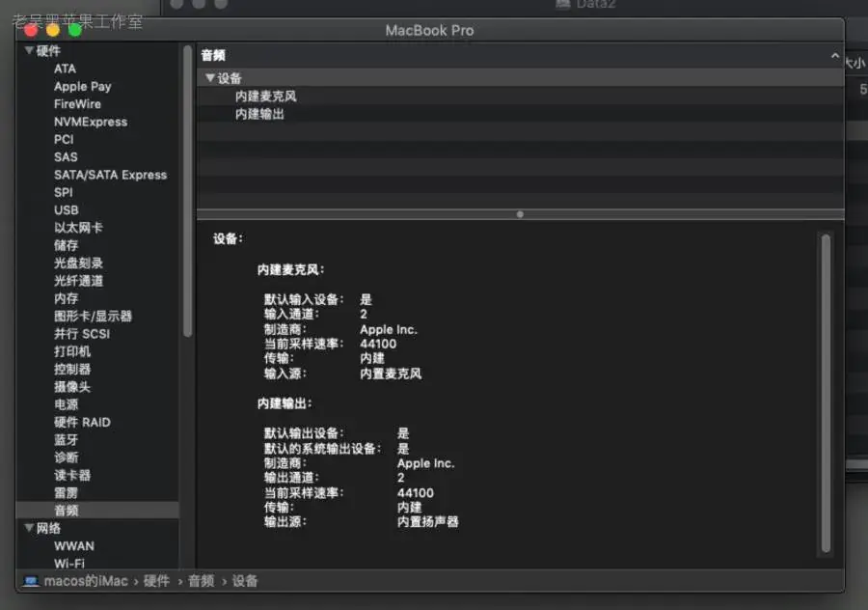
Task: Select 光盘刻录 in the sidebar
Action: (x=78, y=263)
